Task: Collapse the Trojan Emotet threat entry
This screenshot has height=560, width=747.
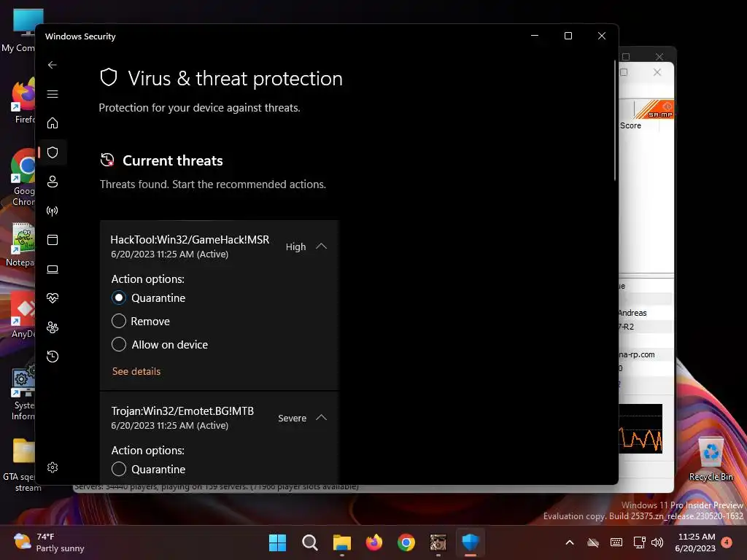Action: tap(322, 418)
